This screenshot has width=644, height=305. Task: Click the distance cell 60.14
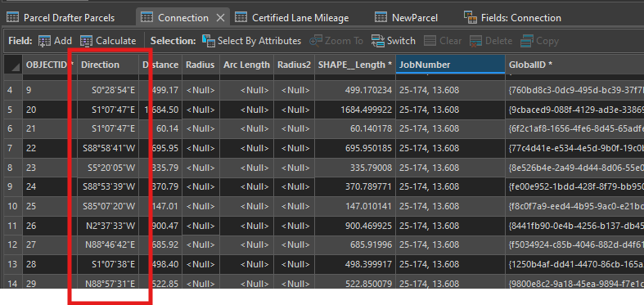click(x=160, y=129)
